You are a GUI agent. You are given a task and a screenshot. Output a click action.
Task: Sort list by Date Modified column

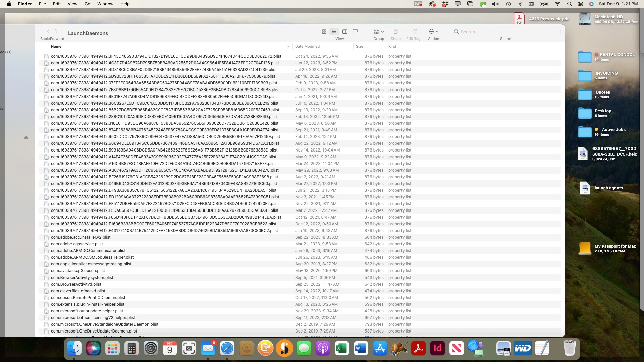click(307, 46)
